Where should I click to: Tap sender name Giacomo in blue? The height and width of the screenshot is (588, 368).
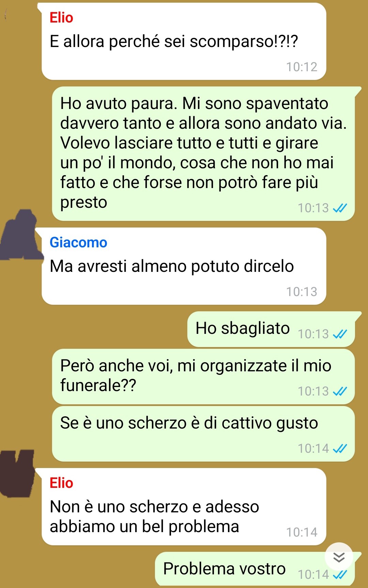click(x=78, y=243)
